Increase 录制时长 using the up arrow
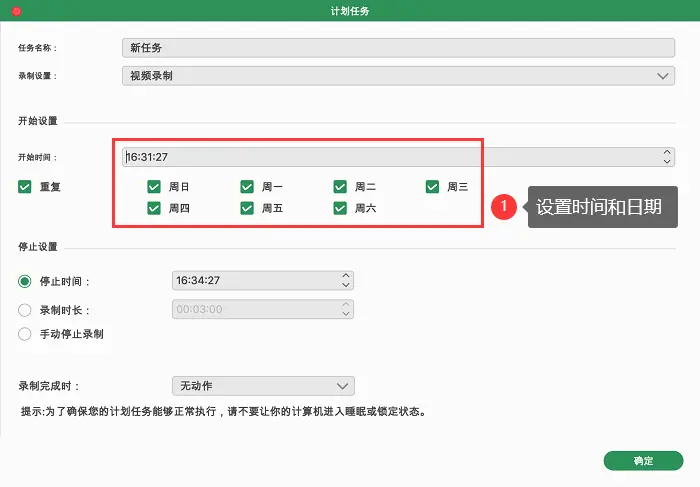 [346, 304]
